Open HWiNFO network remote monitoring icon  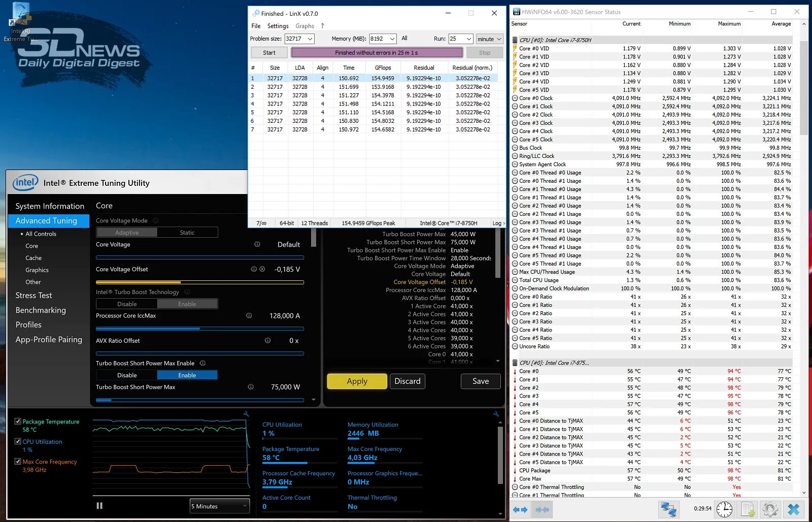[668, 509]
